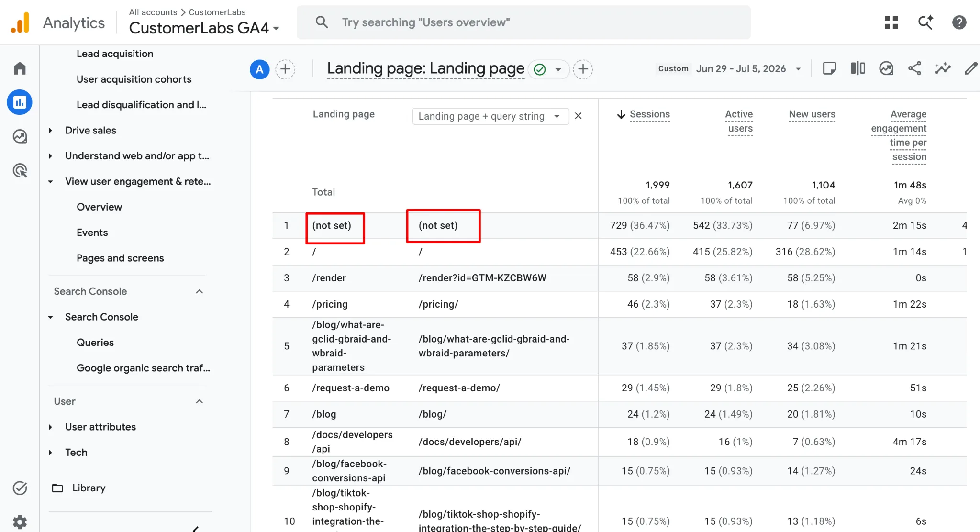Click the Google Analytics logo
The image size is (980, 532).
coord(20,22)
